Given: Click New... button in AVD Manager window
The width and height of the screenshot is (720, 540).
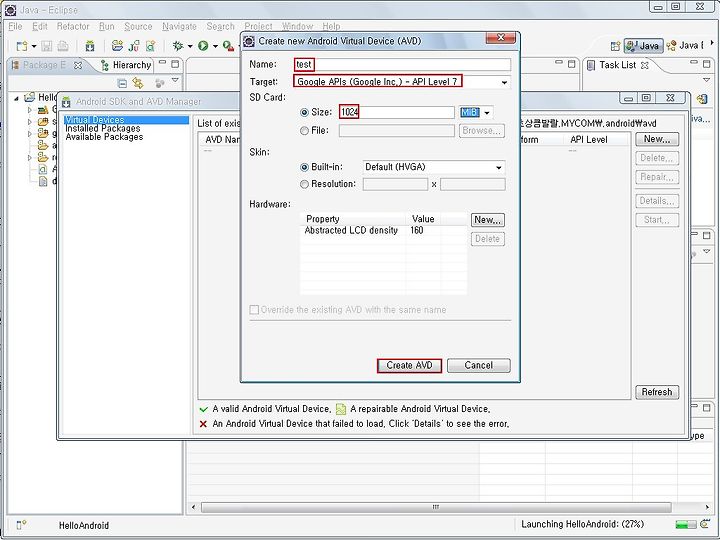Looking at the screenshot, I should [x=657, y=139].
